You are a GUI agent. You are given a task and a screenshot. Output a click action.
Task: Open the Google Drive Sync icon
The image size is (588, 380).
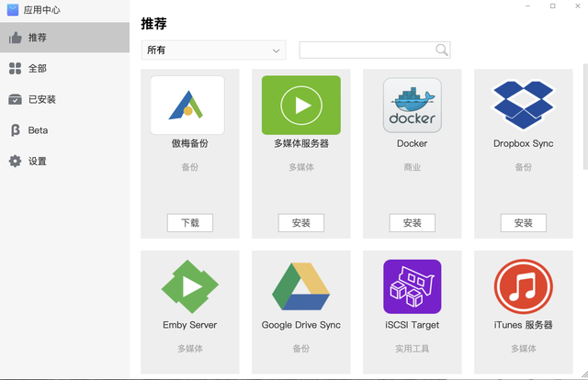301,286
